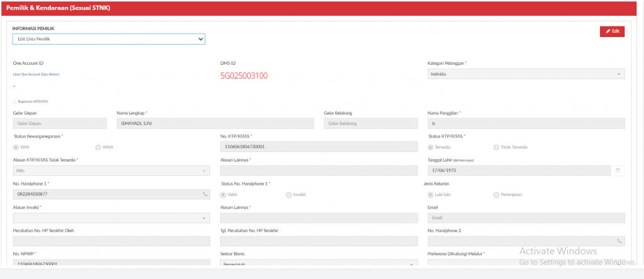
Task: Choose the Tidak Tersedia KTP/KITAS status
Action: point(497,147)
